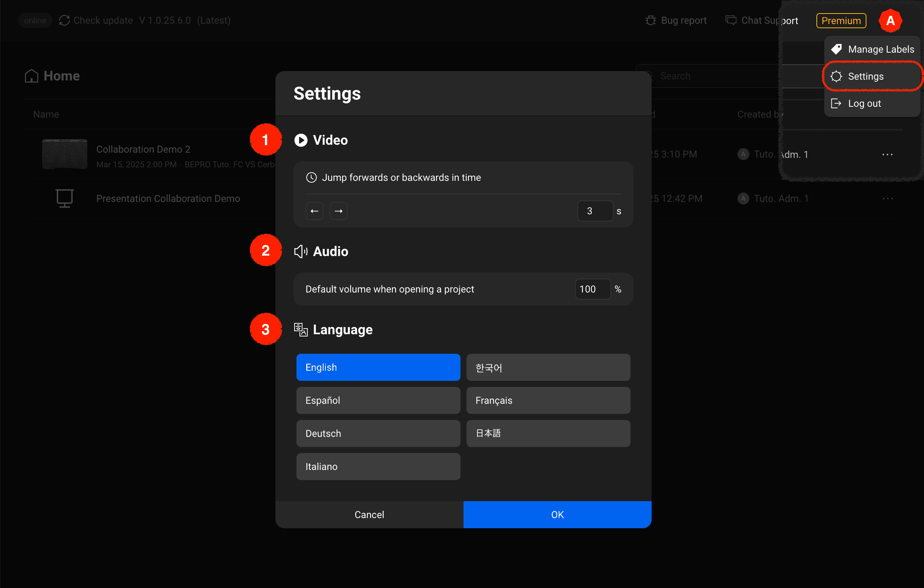This screenshot has height=588, width=924.
Task: Select Settings in account menu
Action: (x=865, y=76)
